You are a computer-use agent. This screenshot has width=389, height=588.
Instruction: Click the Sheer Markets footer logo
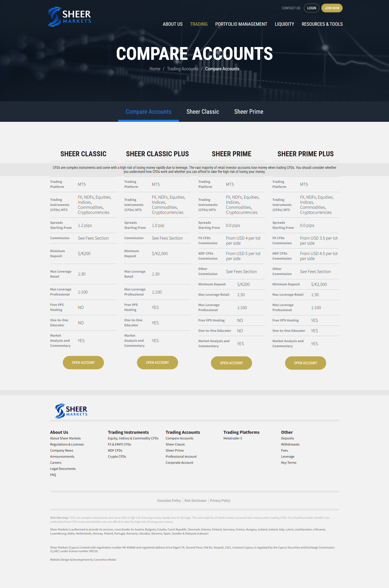(x=71, y=411)
